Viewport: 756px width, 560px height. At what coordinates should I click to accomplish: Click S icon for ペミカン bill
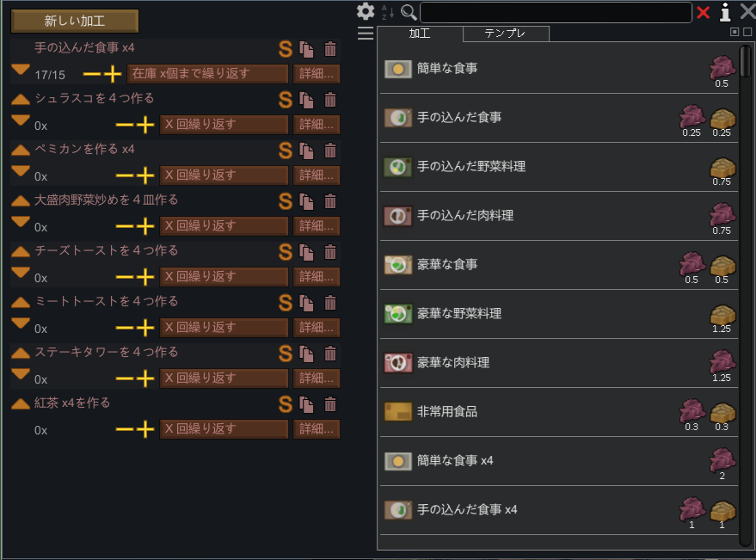point(286,151)
